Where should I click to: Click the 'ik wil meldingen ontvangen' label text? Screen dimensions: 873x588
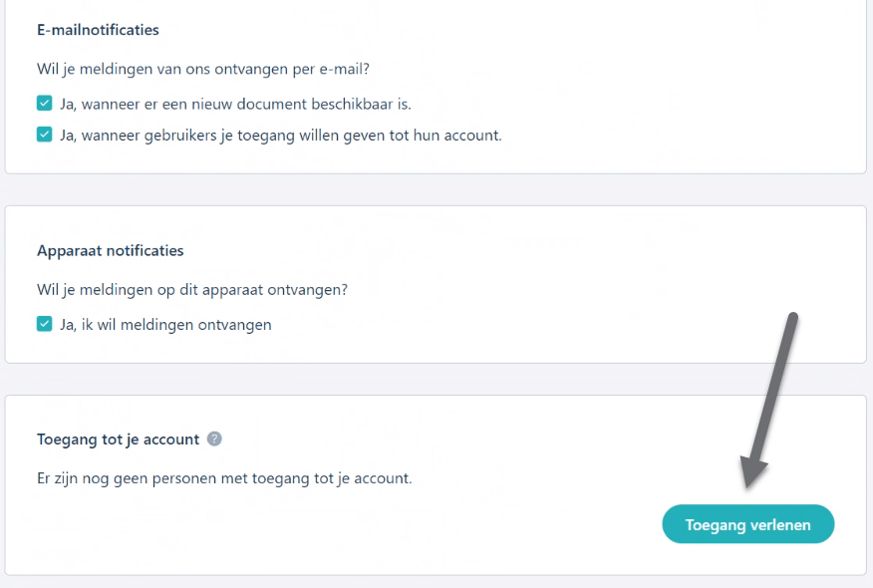176,325
